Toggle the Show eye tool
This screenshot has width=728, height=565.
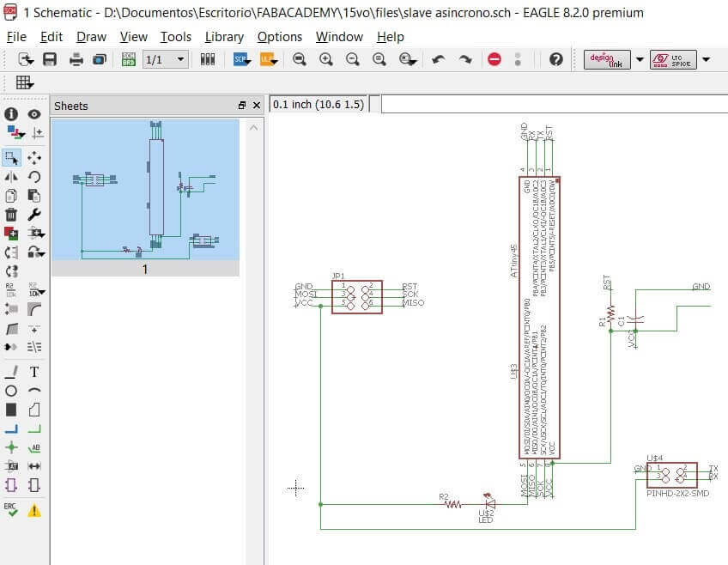tap(34, 114)
